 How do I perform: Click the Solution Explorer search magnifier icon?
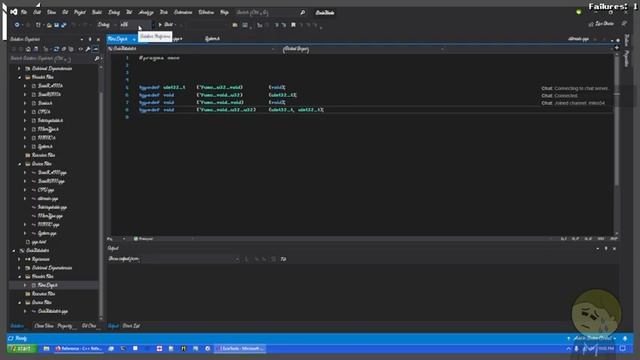[97, 59]
